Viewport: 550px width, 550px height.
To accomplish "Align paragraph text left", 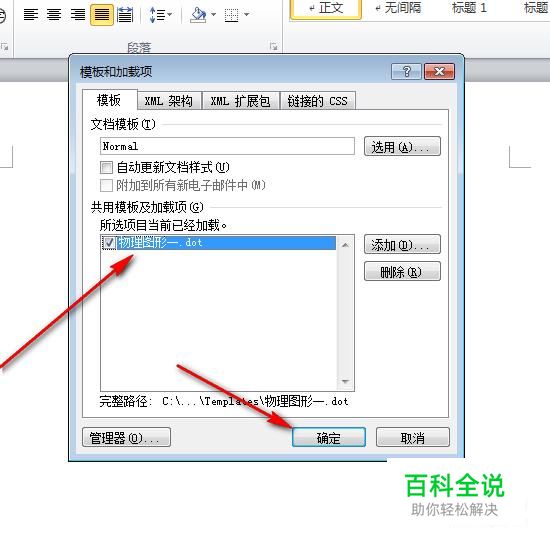I will pyautogui.click(x=31, y=15).
